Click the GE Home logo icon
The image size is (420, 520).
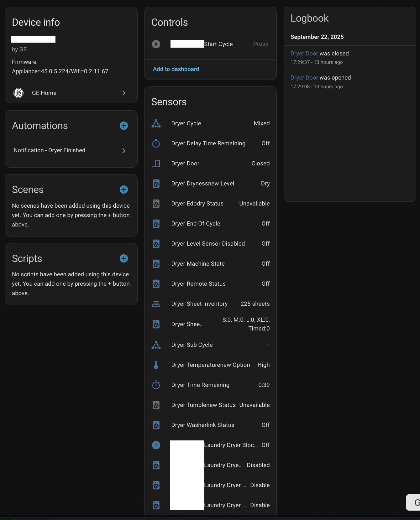[x=18, y=93]
